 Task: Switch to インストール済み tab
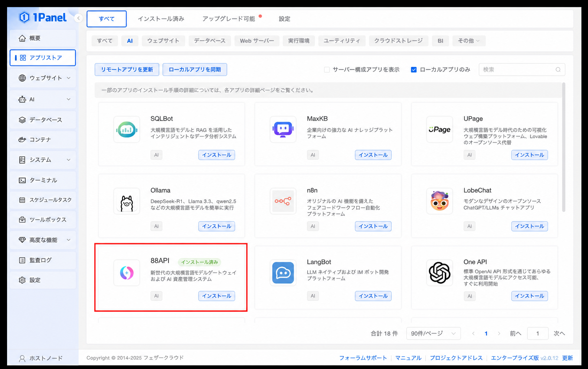161,19
